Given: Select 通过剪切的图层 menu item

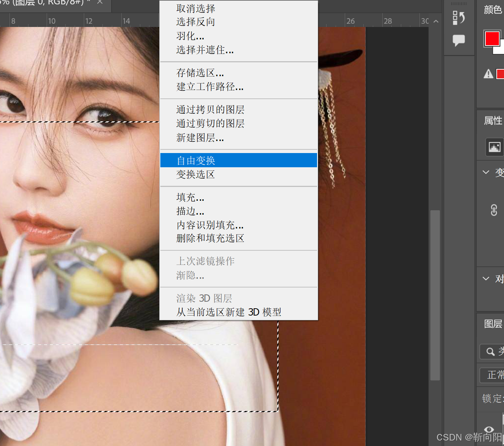Looking at the screenshot, I should click(x=238, y=124).
